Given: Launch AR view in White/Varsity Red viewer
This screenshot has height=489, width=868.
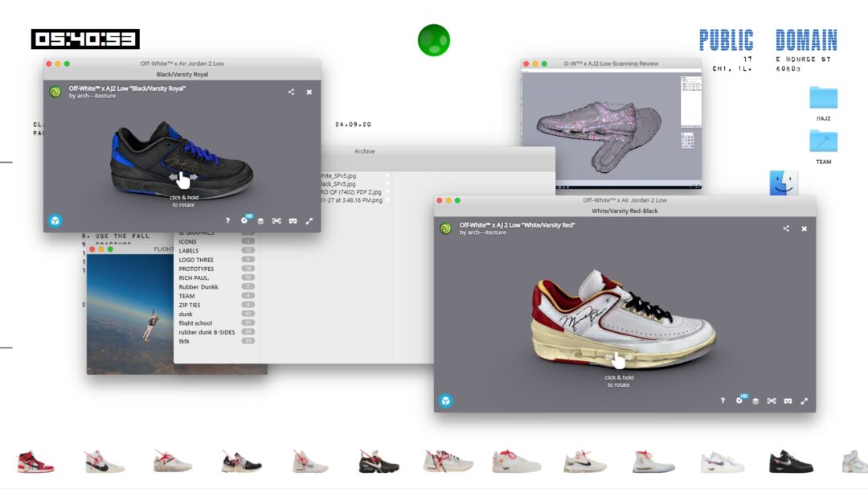Looking at the screenshot, I should click(772, 401).
